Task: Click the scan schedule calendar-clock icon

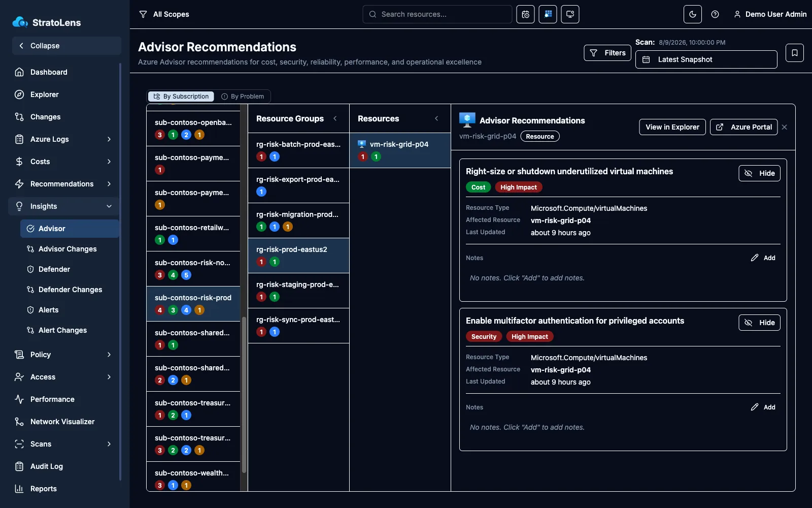Action: click(x=525, y=14)
